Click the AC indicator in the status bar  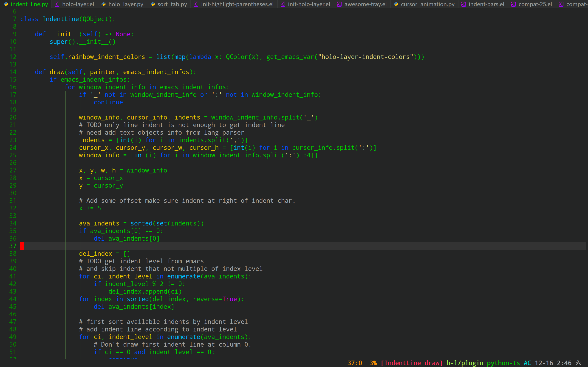pos(527,363)
